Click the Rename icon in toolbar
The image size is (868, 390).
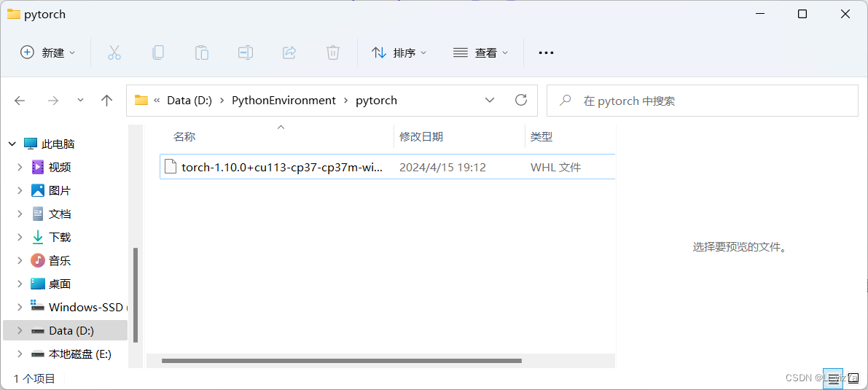tap(245, 52)
